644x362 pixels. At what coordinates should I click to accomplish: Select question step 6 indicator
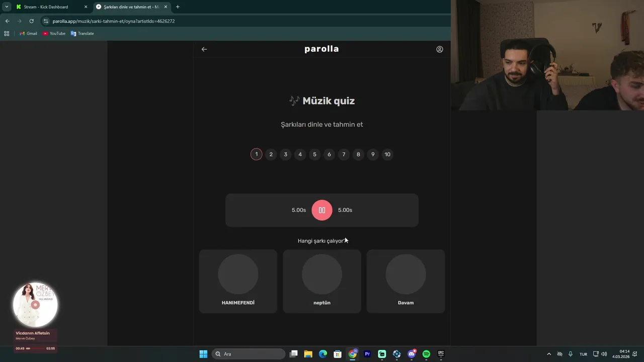(329, 154)
